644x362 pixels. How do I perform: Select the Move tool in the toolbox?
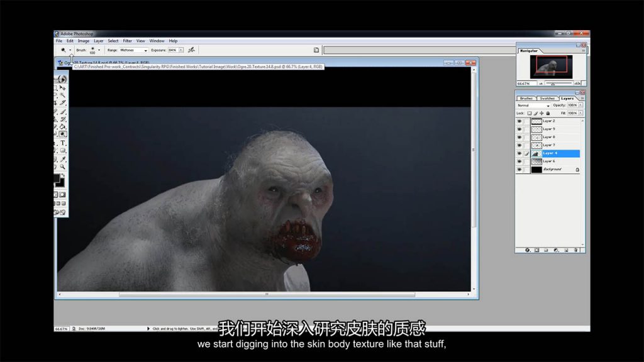tap(63, 87)
